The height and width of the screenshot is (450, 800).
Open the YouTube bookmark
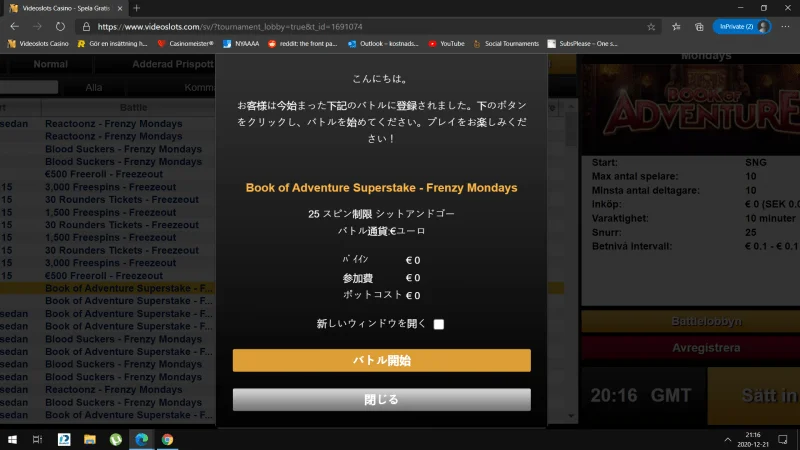pyautogui.click(x=446, y=44)
